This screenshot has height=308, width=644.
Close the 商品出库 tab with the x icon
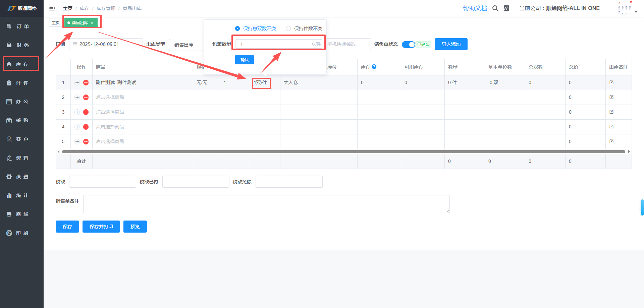(x=92, y=23)
